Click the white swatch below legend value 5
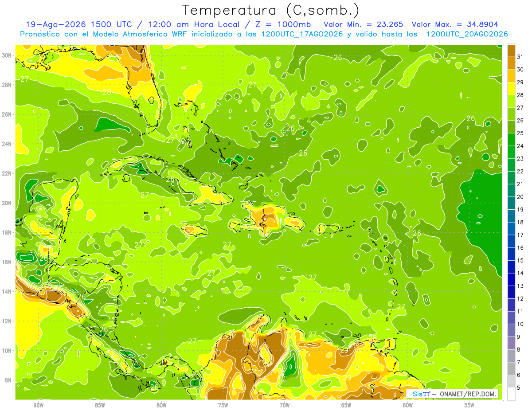 click(x=511, y=394)
